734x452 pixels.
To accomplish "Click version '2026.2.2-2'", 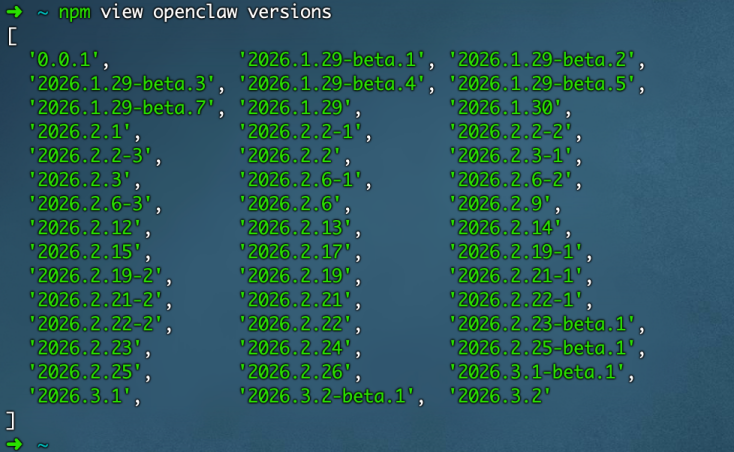I will pos(510,132).
